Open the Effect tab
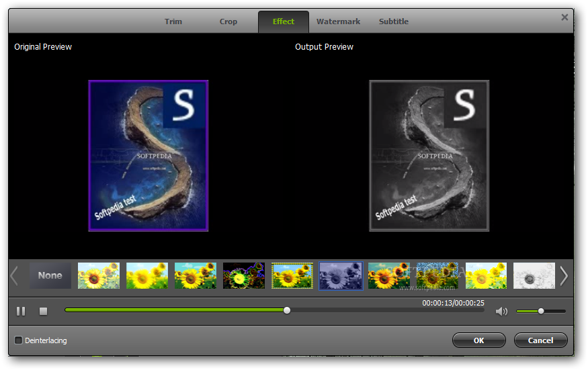588x370 pixels. [x=284, y=21]
